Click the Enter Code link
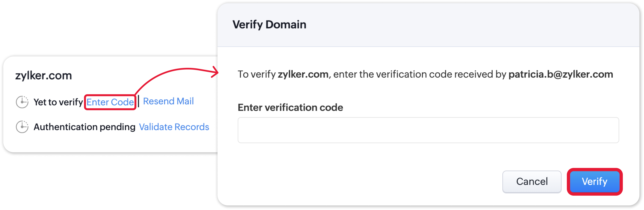This screenshot has height=210, width=644. coord(110,102)
